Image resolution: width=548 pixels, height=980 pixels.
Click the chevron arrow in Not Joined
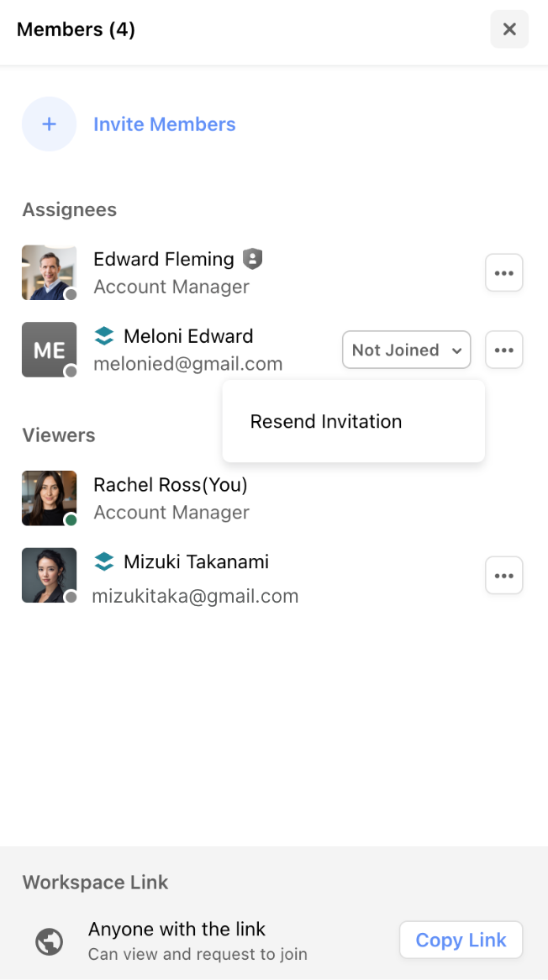[456, 350]
